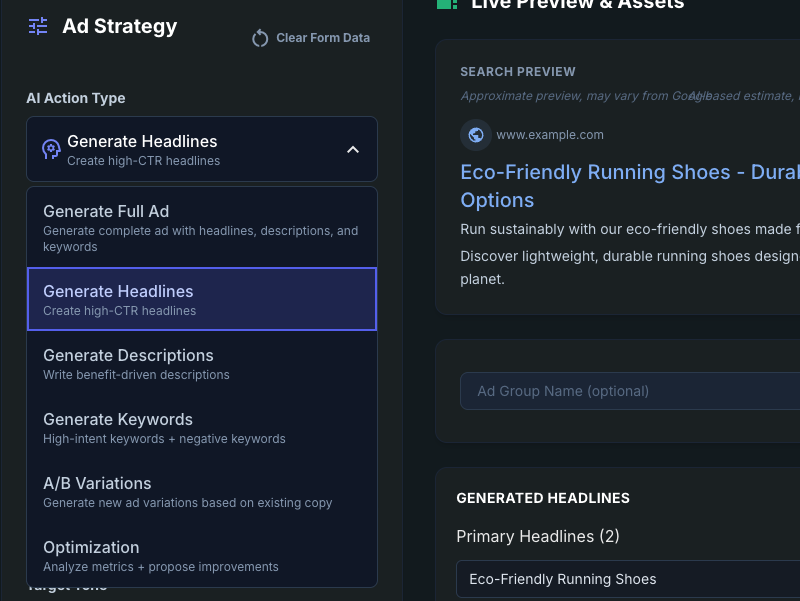Choose Generate Descriptions action

pos(201,363)
